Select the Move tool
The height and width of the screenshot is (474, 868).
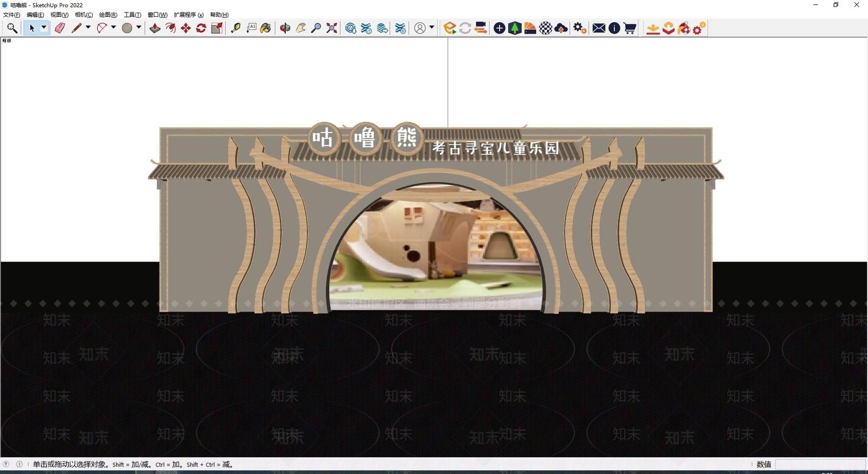[x=186, y=28]
